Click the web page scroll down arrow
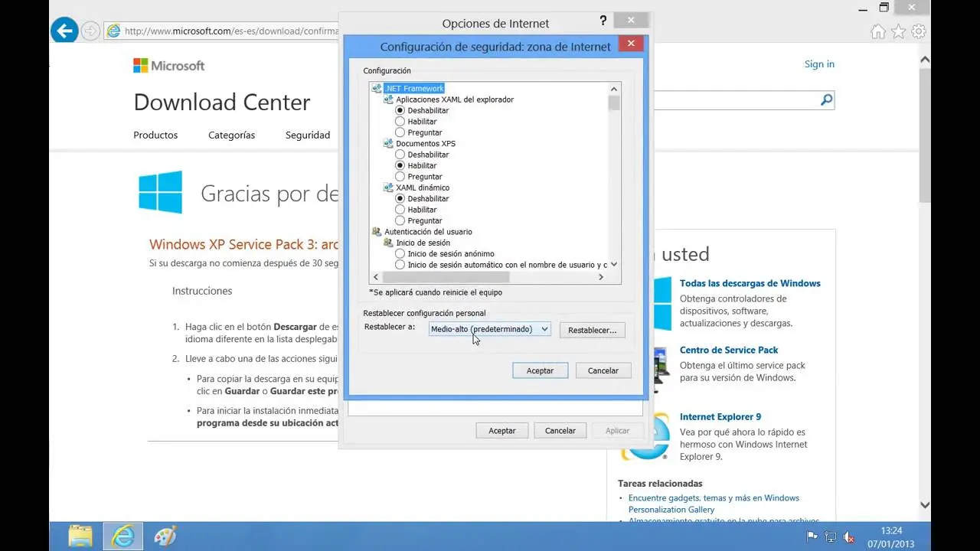Screen dimensions: 980x551 [925, 505]
